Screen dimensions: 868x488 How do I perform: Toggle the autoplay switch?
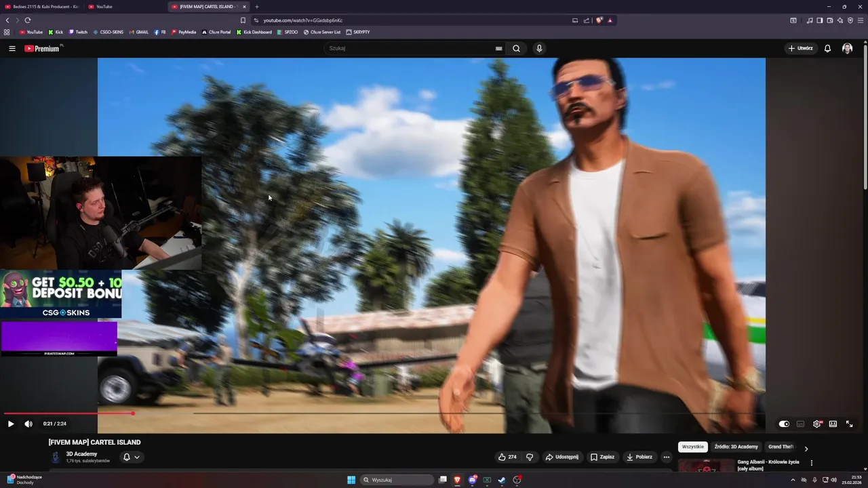tap(784, 424)
